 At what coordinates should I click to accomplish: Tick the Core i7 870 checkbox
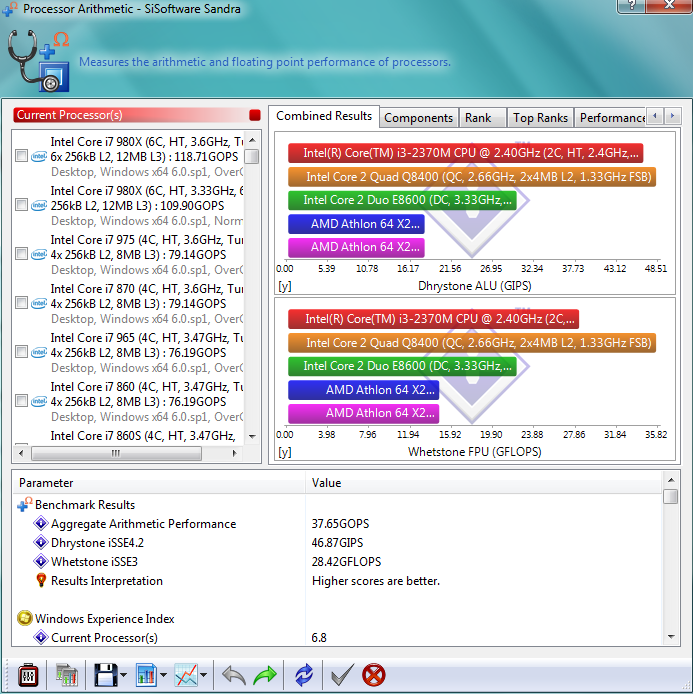(21, 303)
